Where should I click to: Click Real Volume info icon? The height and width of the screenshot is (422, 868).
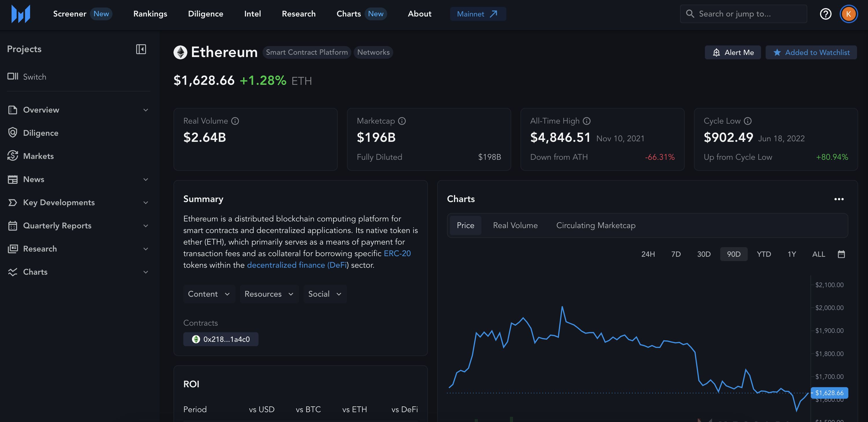point(235,121)
